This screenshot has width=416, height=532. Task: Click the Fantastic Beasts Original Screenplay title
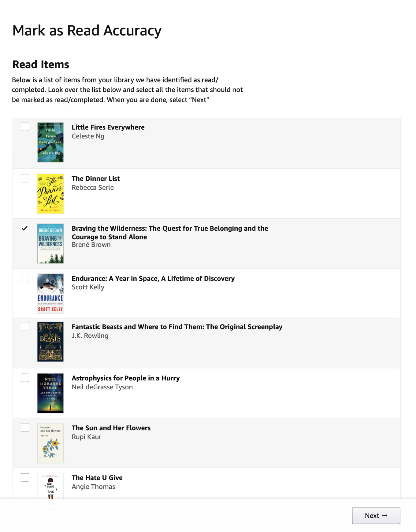(x=177, y=327)
